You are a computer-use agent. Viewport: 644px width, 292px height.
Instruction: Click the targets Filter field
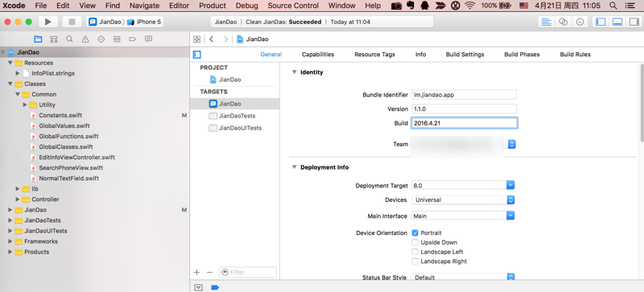[x=248, y=272]
